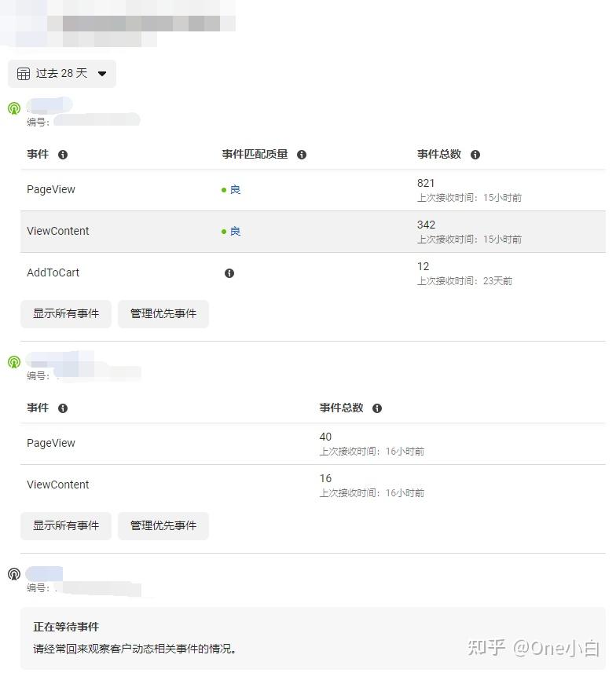Image resolution: width=616 pixels, height=673 pixels.
Task: Click the calendar icon in date selector
Action: tap(24, 73)
